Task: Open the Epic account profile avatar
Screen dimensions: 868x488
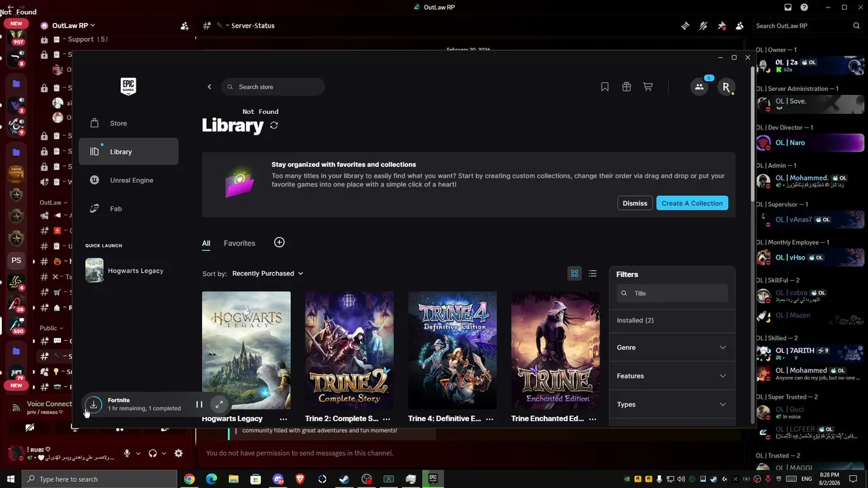Action: coord(726,87)
